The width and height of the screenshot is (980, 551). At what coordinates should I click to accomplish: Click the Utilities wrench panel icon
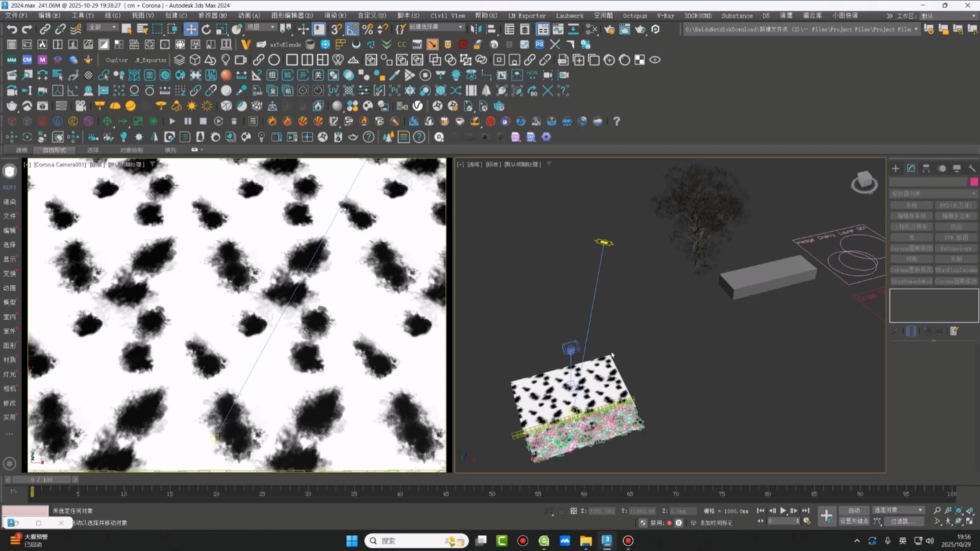(972, 169)
